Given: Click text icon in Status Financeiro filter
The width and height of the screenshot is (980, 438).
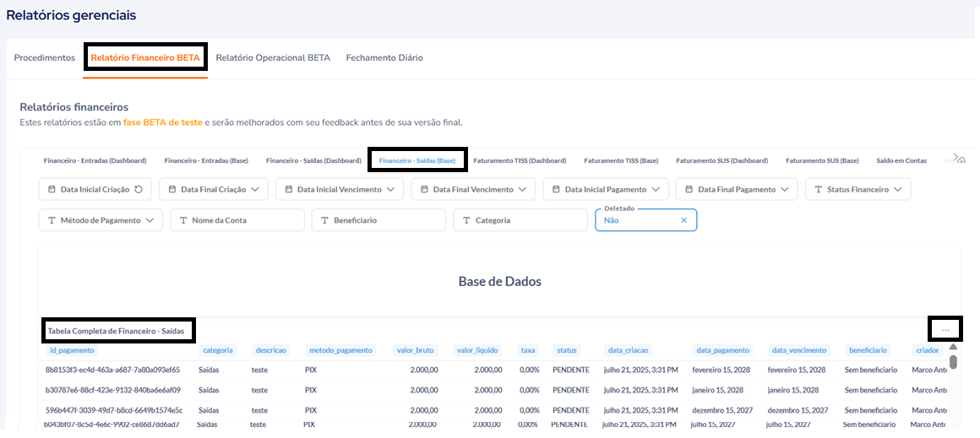Looking at the screenshot, I should tap(819, 190).
